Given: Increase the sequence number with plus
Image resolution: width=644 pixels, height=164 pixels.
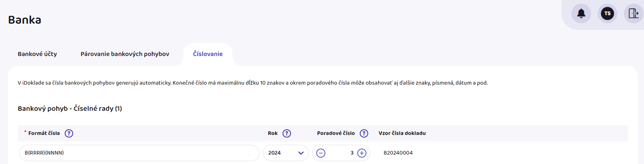Looking at the screenshot, I should click(x=362, y=153).
